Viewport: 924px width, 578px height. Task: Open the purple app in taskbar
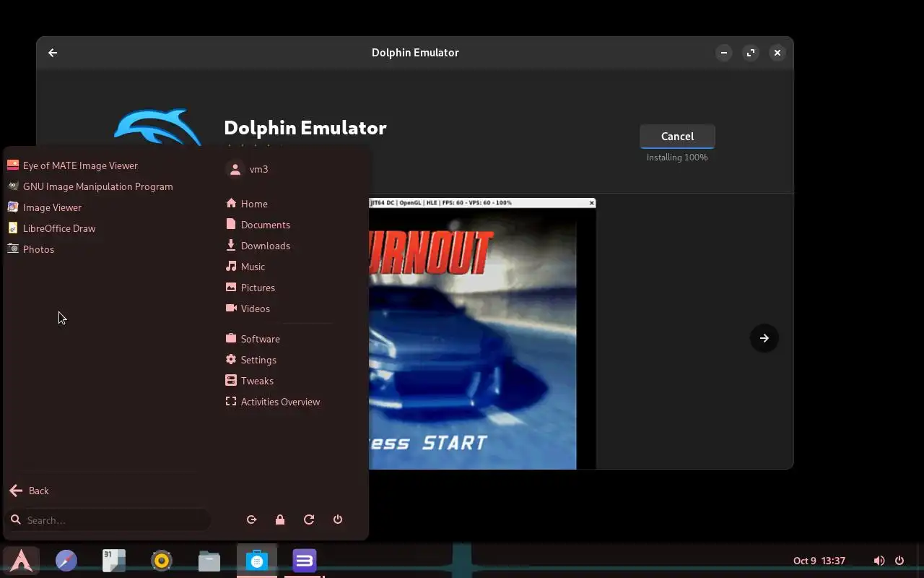[x=305, y=561]
